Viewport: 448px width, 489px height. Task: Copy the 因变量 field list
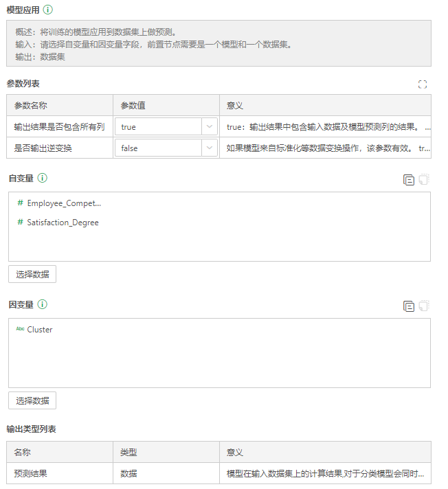tap(409, 306)
